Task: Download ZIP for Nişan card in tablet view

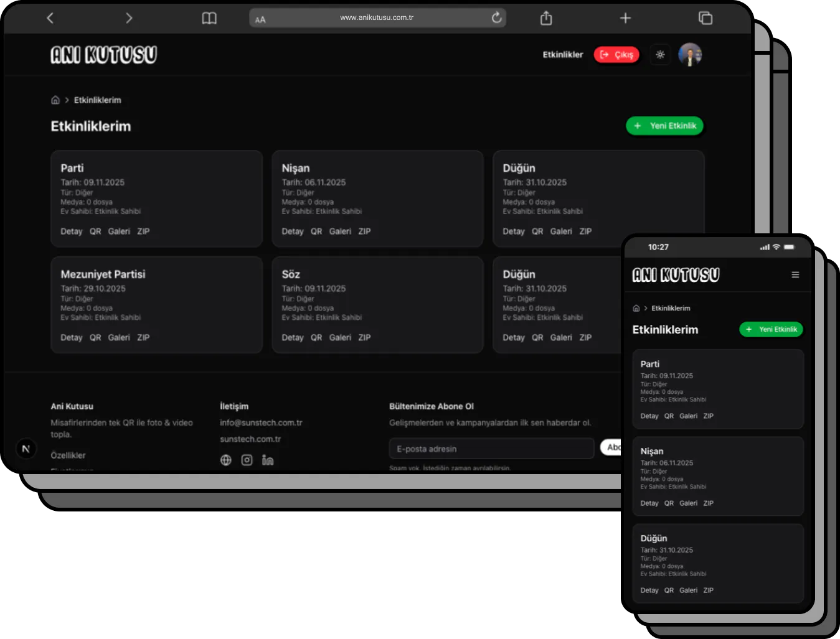Action: [x=364, y=231]
